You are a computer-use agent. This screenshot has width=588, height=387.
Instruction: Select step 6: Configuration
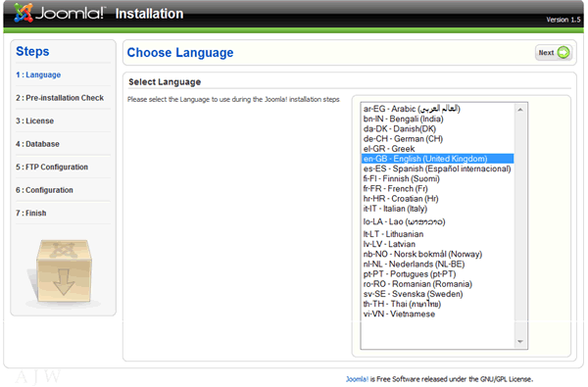(44, 190)
